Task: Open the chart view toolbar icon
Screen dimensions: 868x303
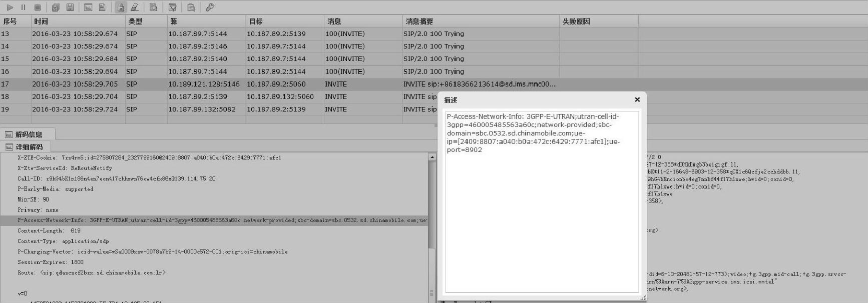Action: click(88, 7)
